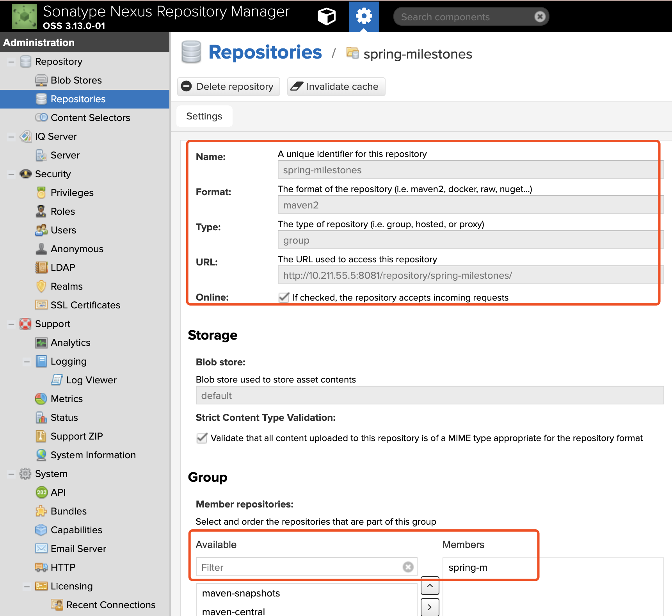The height and width of the screenshot is (616, 672).
Task: Clear the Available Filter field
Action: pyautogui.click(x=408, y=567)
